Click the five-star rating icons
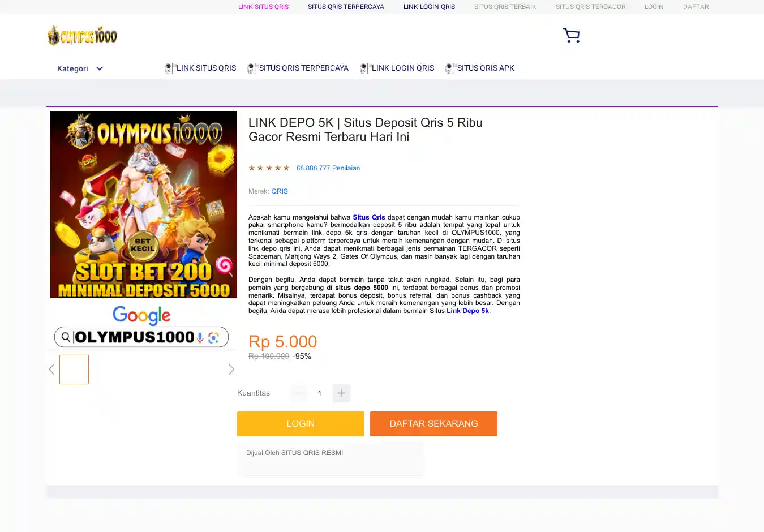The image size is (764, 532). click(269, 168)
